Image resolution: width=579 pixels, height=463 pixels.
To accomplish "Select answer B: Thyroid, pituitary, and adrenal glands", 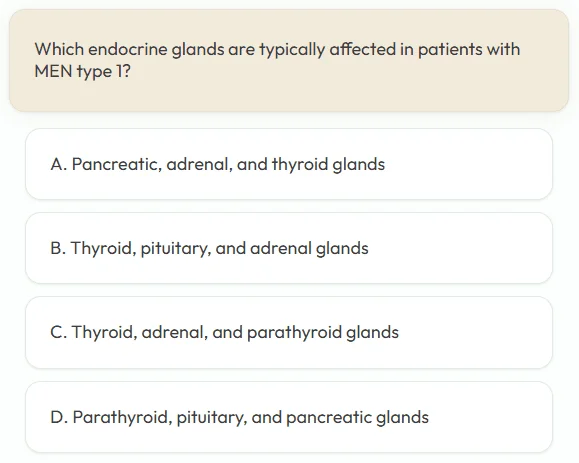I will tap(289, 248).
